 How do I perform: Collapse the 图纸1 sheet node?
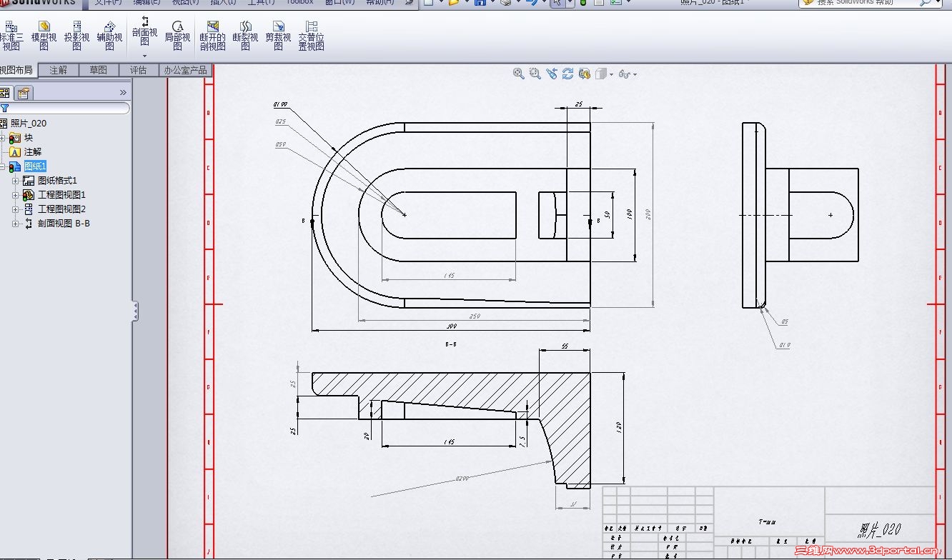[2, 166]
